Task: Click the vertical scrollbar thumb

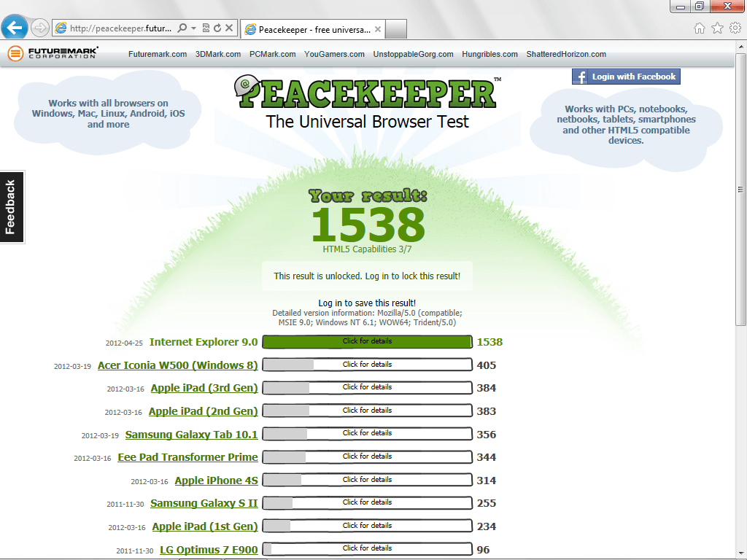Action: pyautogui.click(x=740, y=189)
